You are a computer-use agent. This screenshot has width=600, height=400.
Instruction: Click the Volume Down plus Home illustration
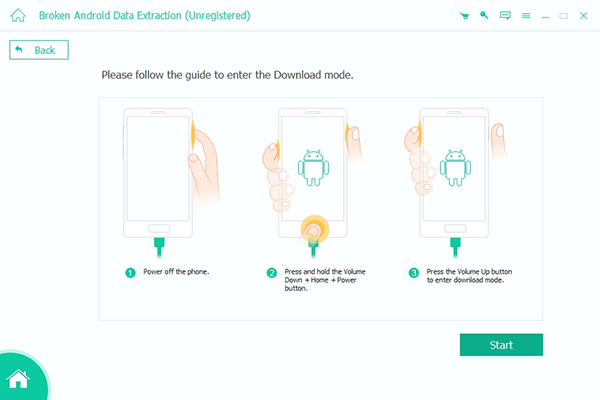coord(313,182)
